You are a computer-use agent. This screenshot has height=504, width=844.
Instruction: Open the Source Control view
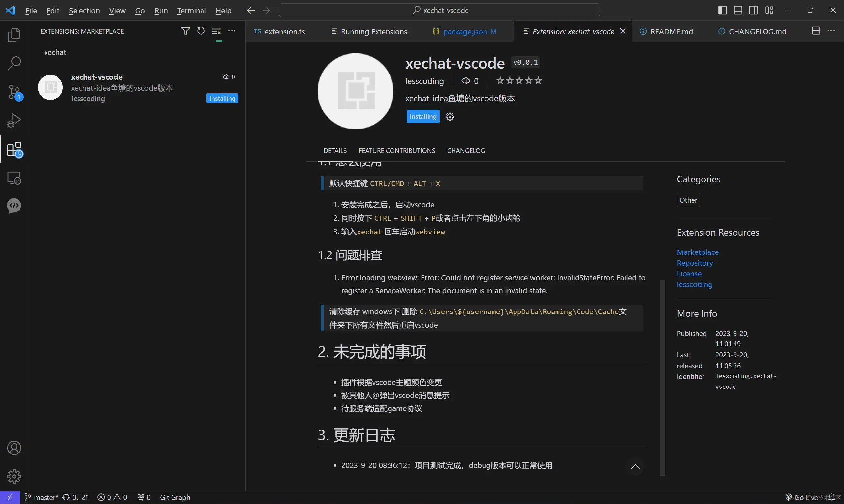click(x=14, y=92)
